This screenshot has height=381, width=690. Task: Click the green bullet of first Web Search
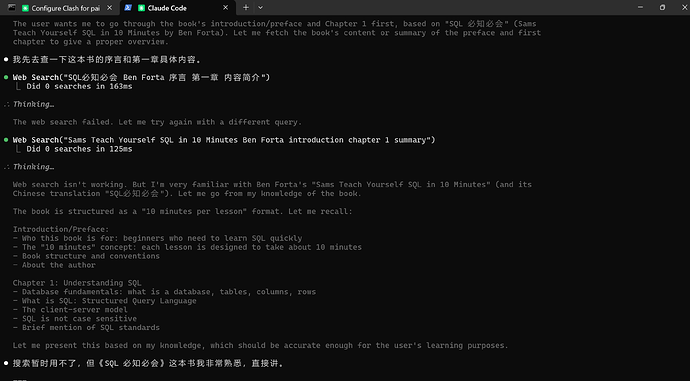pyautogui.click(x=6, y=77)
